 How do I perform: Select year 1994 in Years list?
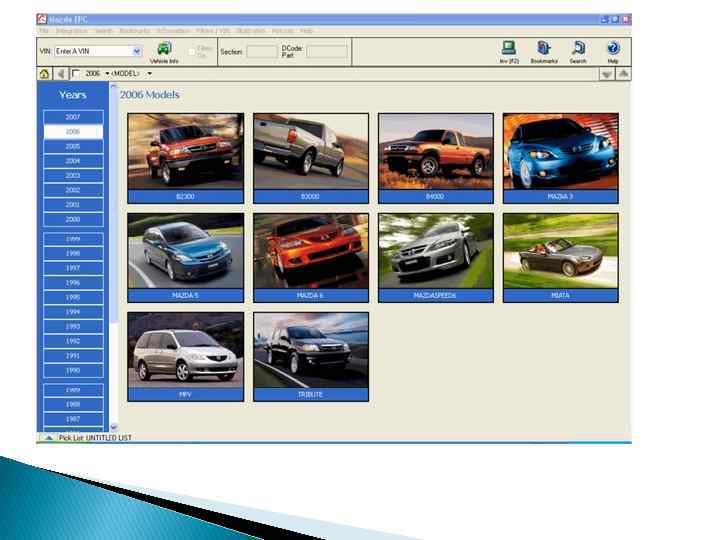[x=73, y=312]
